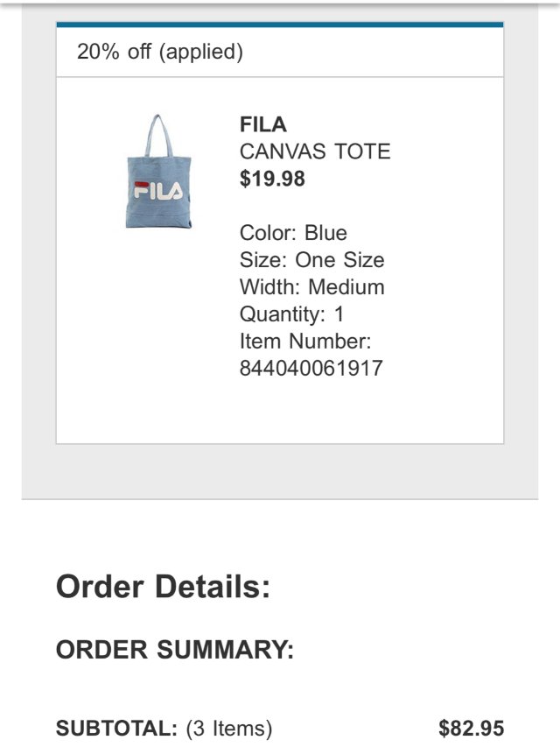Select item number 844040061917
The width and height of the screenshot is (560, 747).
[x=311, y=369]
